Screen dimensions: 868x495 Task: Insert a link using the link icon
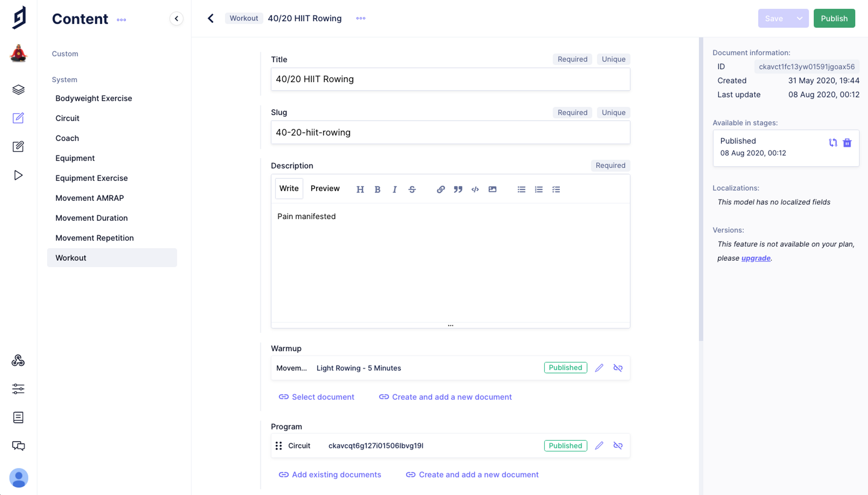441,189
